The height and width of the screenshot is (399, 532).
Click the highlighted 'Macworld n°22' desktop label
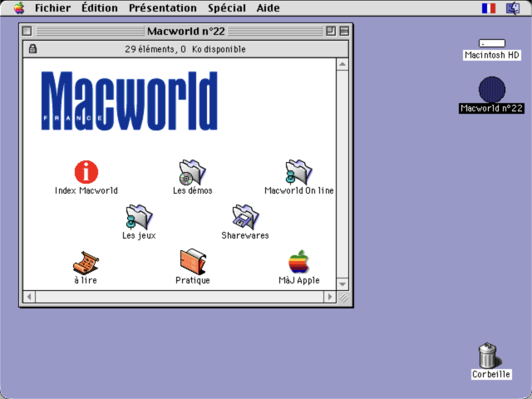[x=491, y=108]
